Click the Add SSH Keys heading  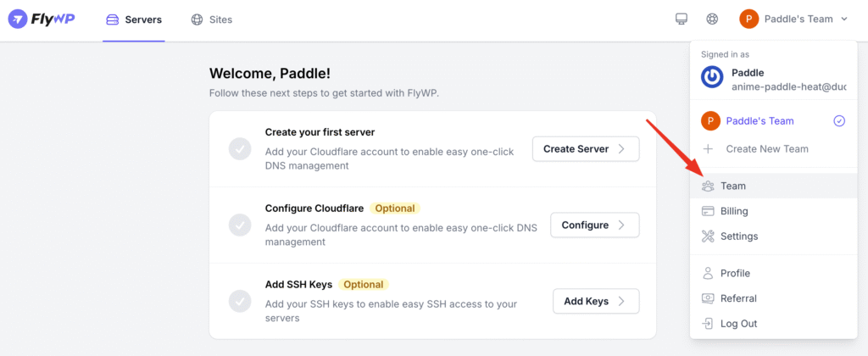click(298, 285)
